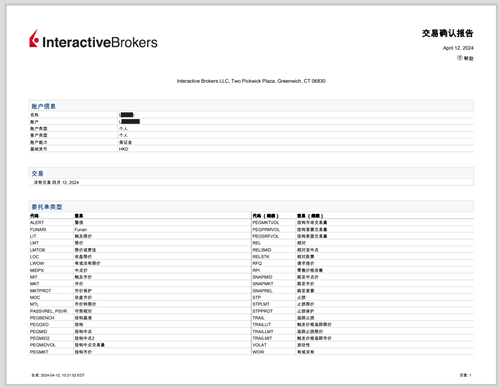Select the TRAILLMT order code
Screen dimensions: 500x388
click(x=263, y=331)
